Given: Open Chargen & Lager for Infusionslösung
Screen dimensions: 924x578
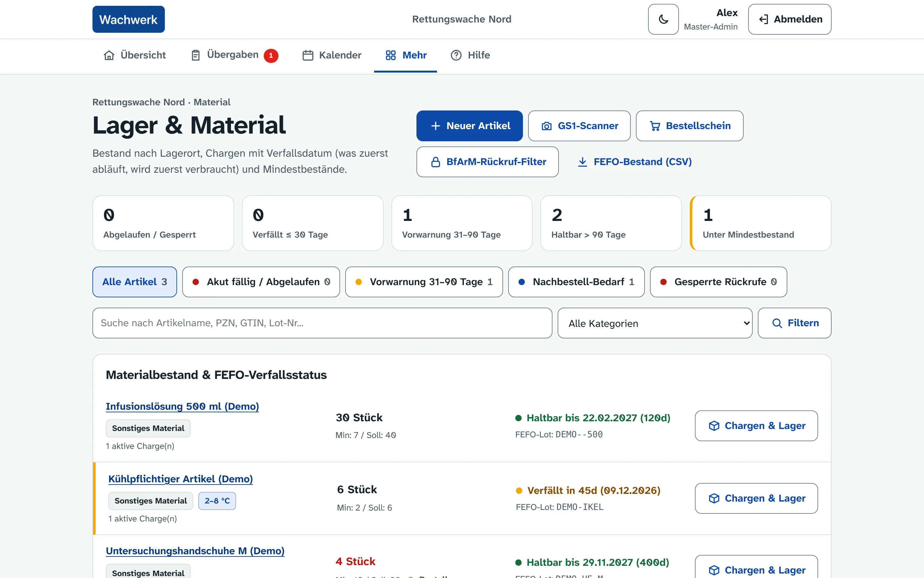Looking at the screenshot, I should point(757,426).
